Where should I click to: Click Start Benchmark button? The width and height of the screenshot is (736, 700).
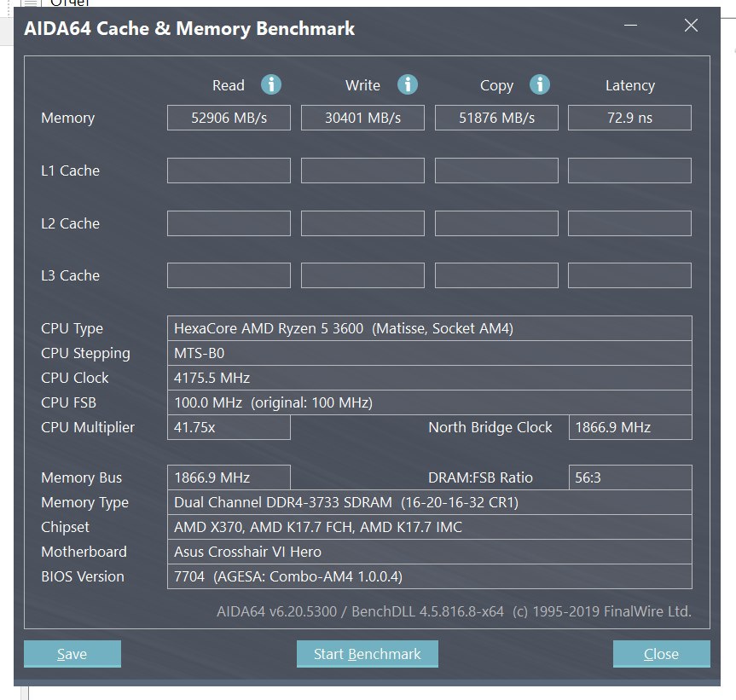(x=367, y=654)
